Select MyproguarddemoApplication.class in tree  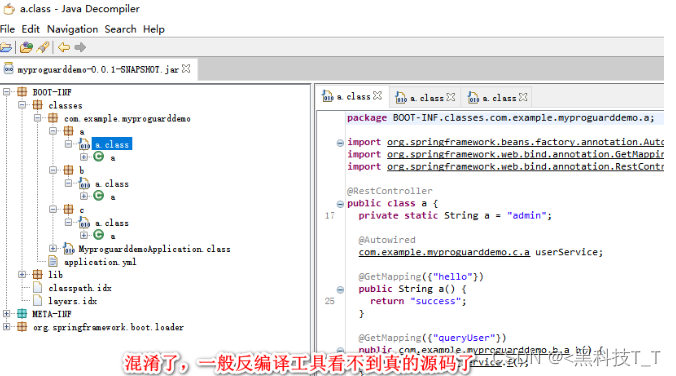click(x=154, y=249)
